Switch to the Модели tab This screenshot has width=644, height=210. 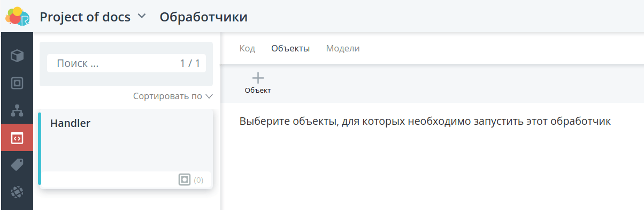pyautogui.click(x=343, y=48)
